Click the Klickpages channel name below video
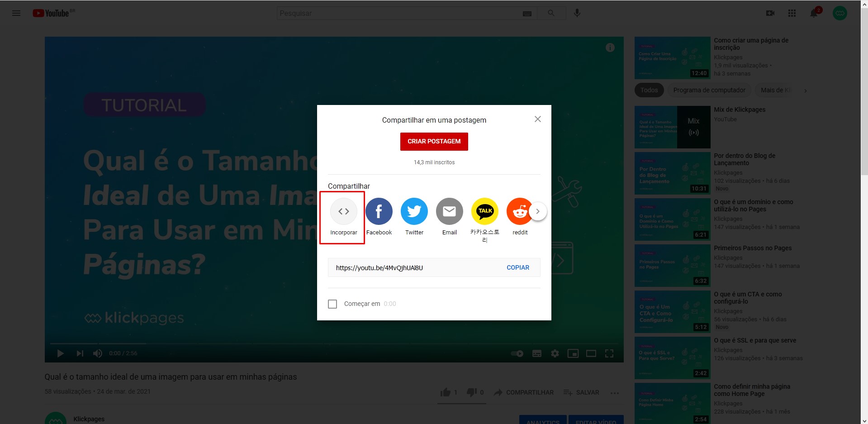The image size is (868, 424). tap(89, 419)
